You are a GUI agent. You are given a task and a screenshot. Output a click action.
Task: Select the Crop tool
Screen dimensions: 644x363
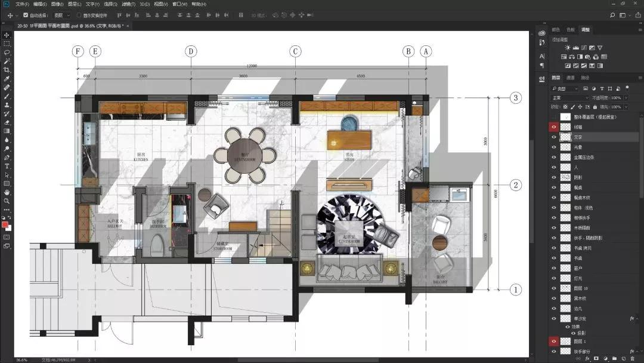(7, 70)
